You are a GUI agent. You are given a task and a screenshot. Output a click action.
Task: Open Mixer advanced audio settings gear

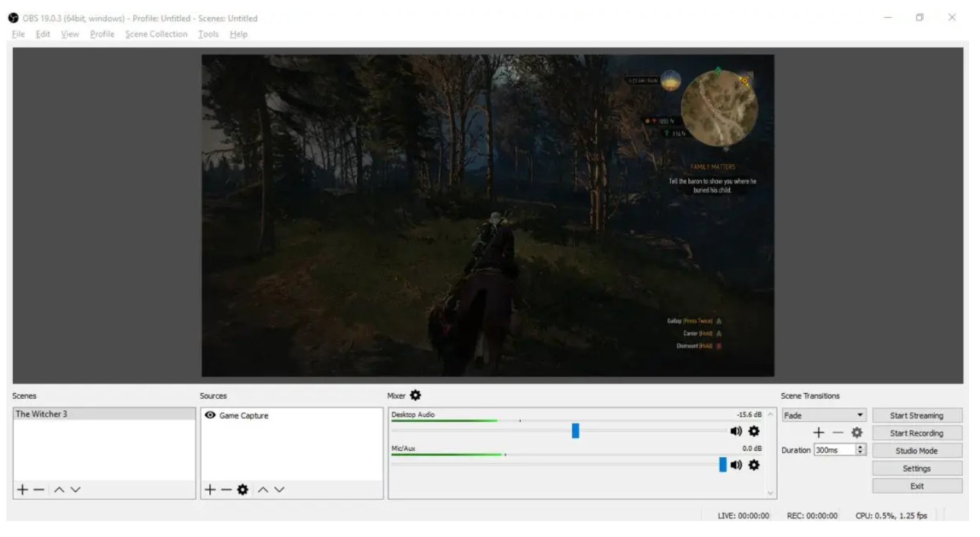tap(416, 396)
